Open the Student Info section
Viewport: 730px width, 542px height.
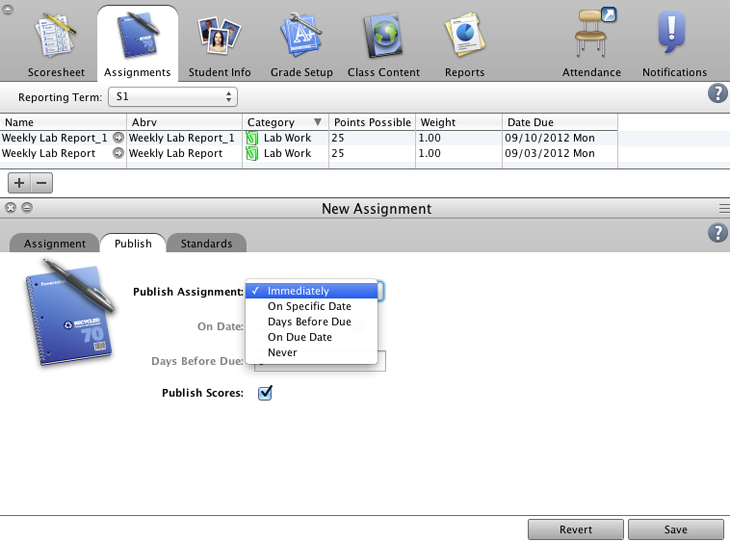click(x=220, y=43)
